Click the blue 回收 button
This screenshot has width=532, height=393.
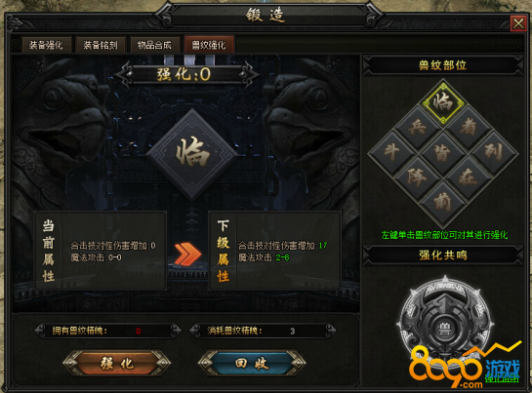coord(252,363)
